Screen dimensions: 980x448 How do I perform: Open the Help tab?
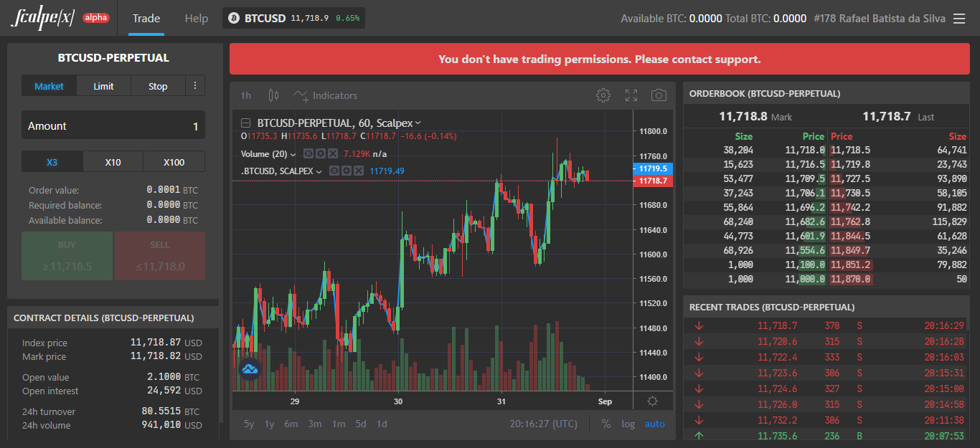click(x=196, y=18)
